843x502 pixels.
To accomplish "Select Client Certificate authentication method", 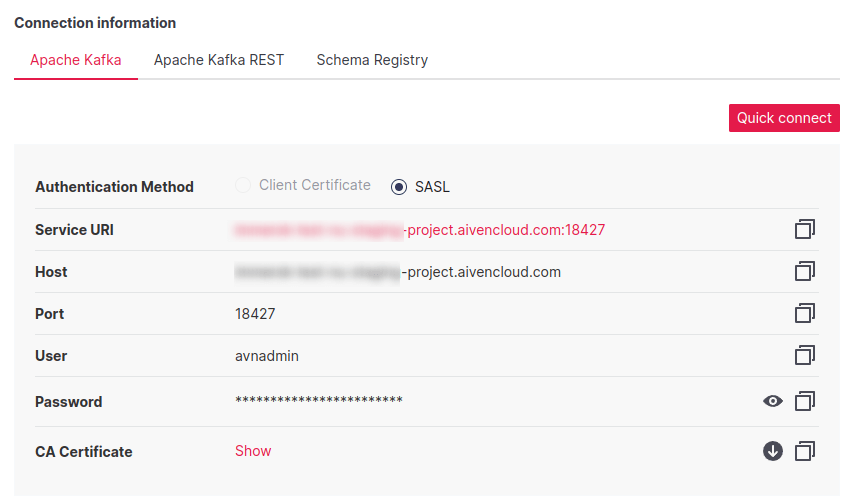I will tap(242, 186).
